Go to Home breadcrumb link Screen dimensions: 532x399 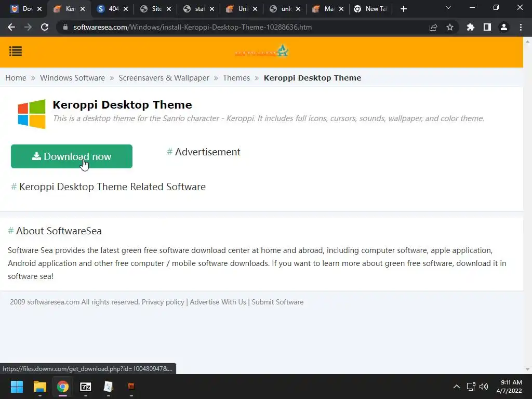16,78
